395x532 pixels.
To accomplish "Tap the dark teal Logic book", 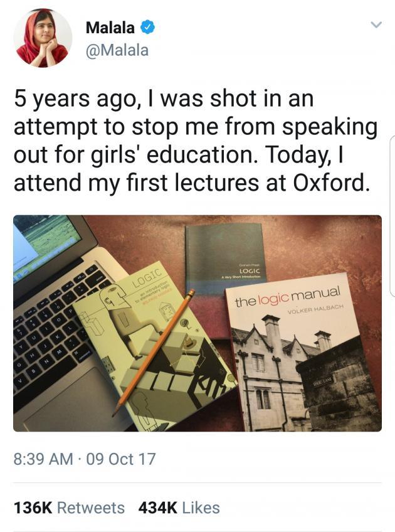I will click(226, 252).
